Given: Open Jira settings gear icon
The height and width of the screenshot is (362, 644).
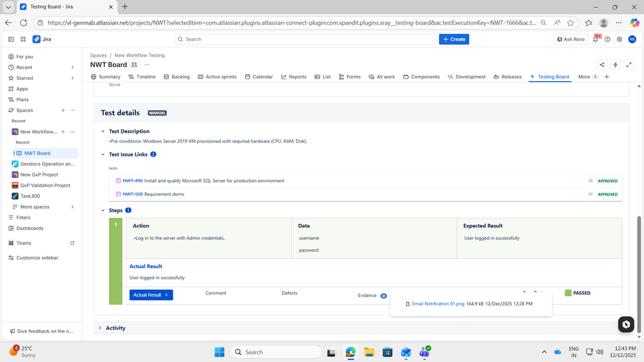Looking at the screenshot, I should pos(620,39).
